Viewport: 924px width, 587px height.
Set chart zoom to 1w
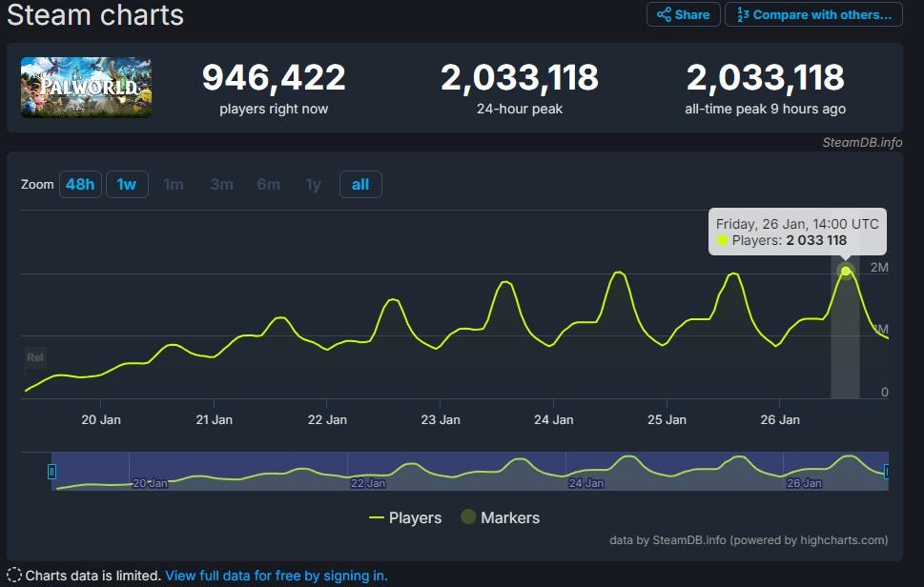click(x=127, y=184)
